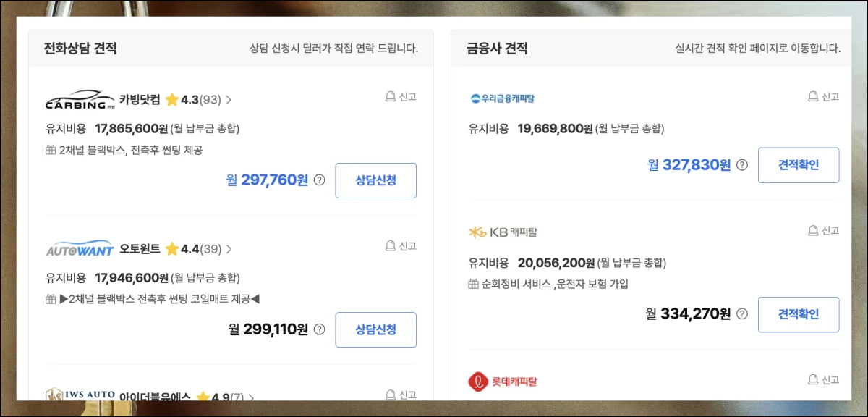Expand 아이더블유에스 reviews chevron arrow

[x=251, y=397]
